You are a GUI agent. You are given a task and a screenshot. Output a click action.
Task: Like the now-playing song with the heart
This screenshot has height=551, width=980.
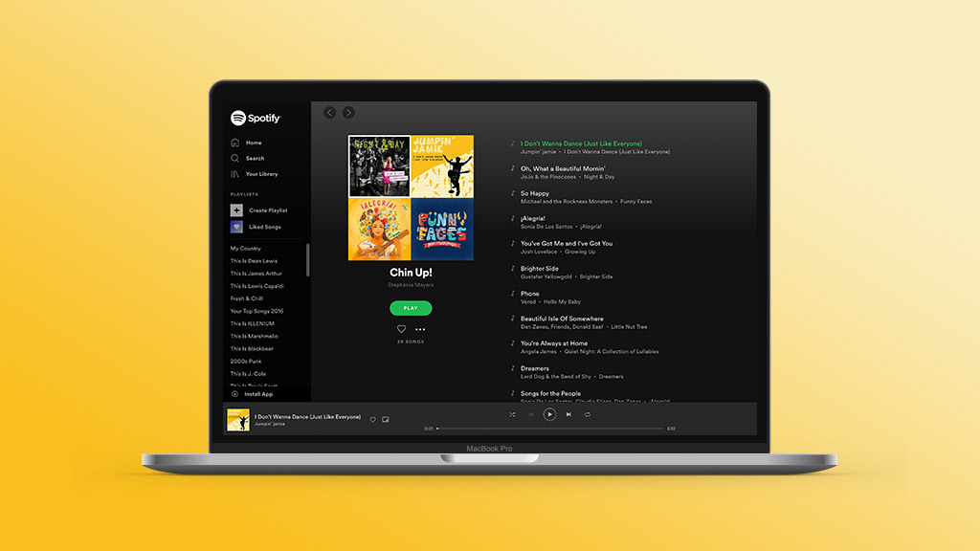coord(373,420)
